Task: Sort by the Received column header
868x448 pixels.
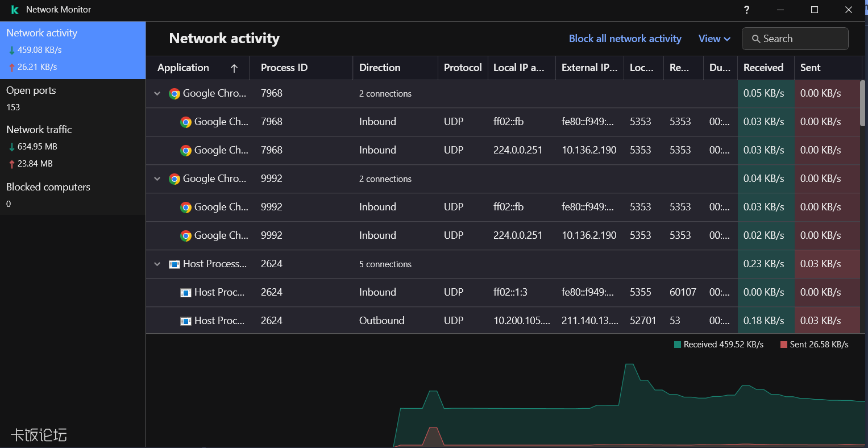Action: coord(766,68)
